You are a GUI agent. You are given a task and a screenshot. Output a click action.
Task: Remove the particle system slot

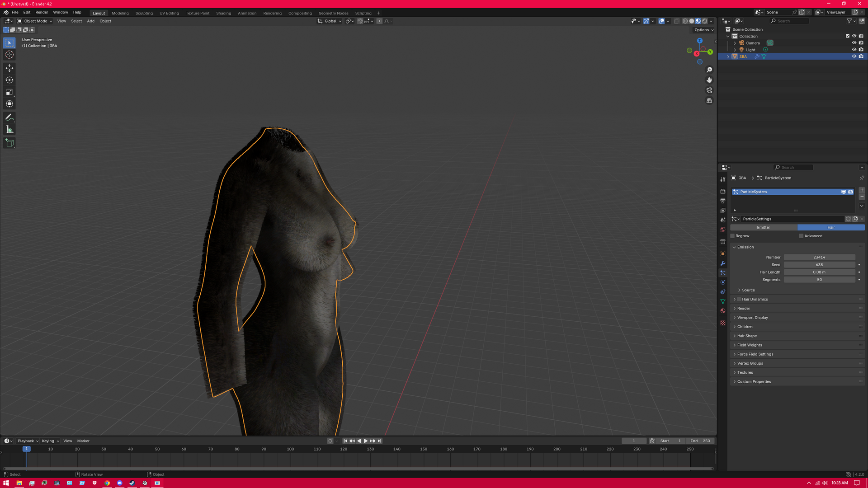click(862, 197)
